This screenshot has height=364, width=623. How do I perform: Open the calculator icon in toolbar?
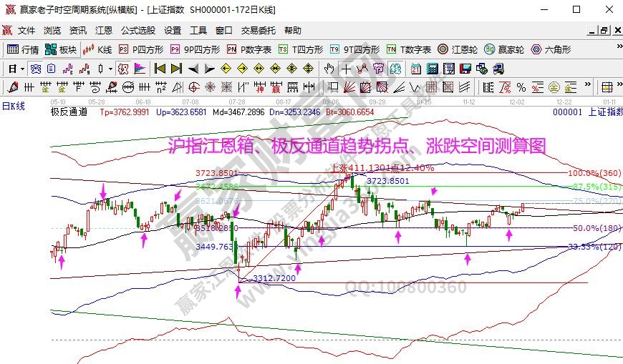pyautogui.click(x=432, y=69)
